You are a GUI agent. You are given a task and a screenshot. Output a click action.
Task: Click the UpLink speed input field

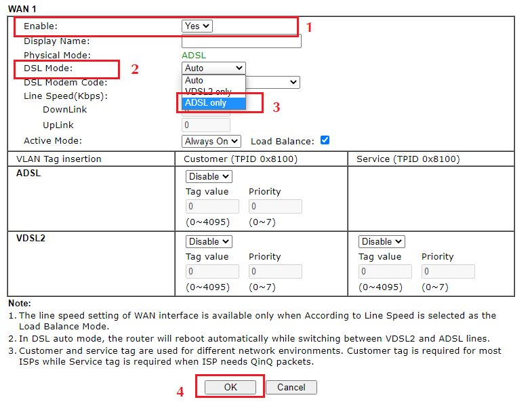206,125
